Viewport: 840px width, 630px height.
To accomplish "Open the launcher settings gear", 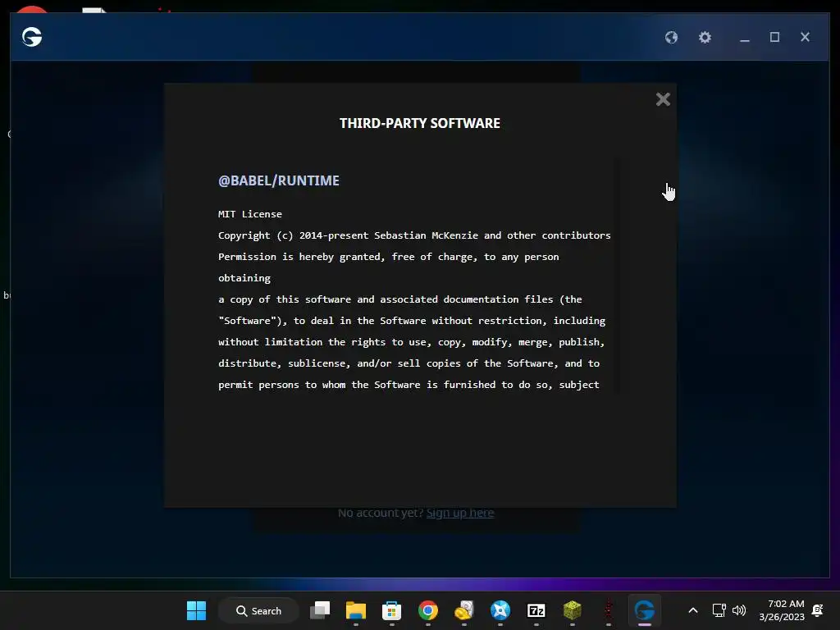I will point(705,38).
